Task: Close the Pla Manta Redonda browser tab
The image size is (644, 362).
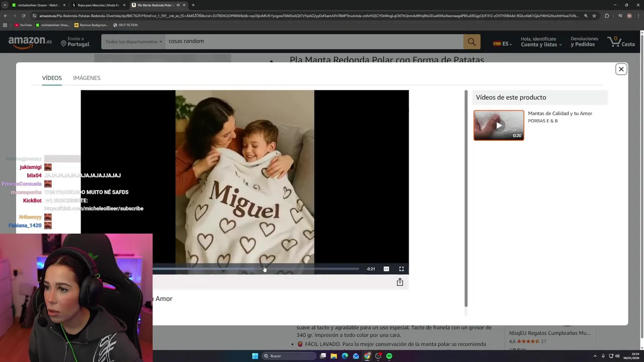Action: [184, 5]
